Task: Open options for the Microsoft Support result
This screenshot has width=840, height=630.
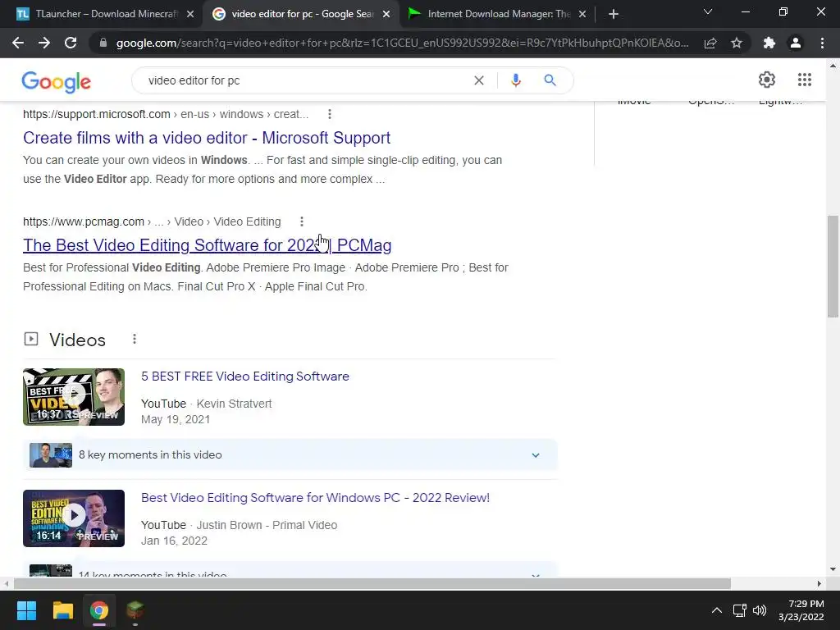Action: coord(330,114)
